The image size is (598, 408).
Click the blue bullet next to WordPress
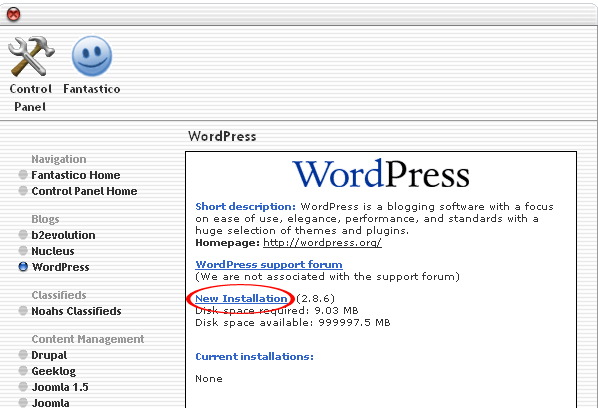(x=23, y=267)
